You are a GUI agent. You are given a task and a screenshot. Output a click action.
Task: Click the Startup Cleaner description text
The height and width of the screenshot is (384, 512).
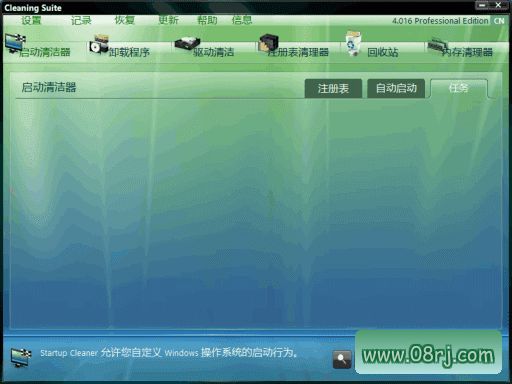pyautogui.click(x=169, y=353)
